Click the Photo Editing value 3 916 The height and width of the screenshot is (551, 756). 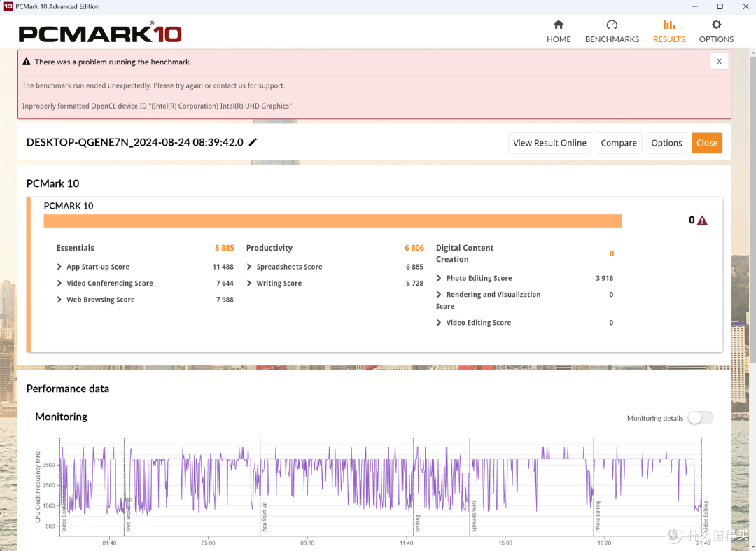coord(604,278)
